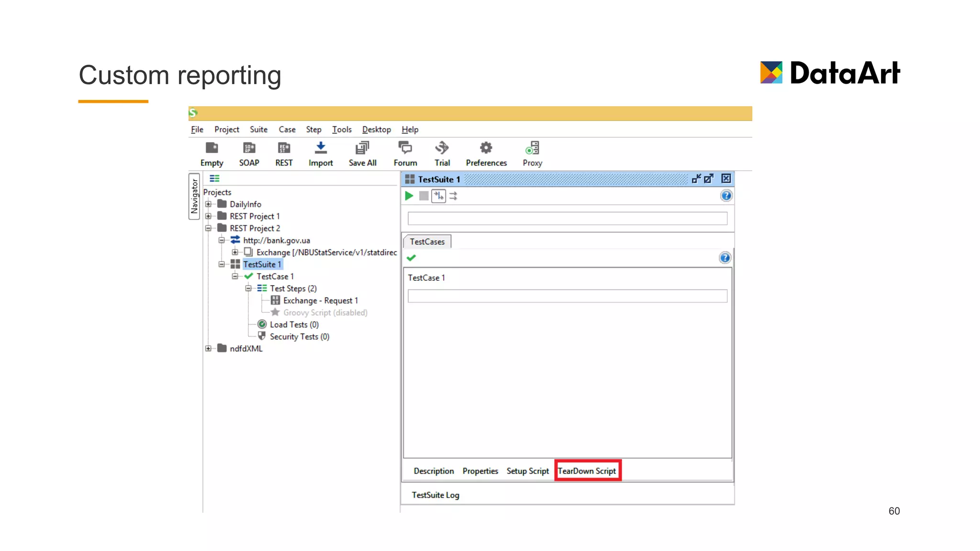Collapse the REST Project 2 node
980x551 pixels.
pyautogui.click(x=208, y=228)
